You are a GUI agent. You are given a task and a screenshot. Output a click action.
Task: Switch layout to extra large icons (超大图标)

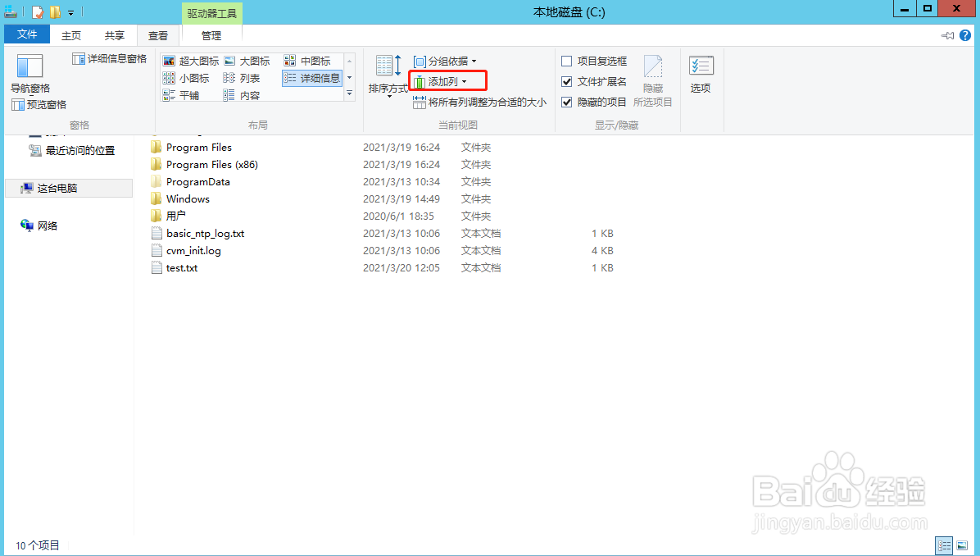tap(191, 61)
